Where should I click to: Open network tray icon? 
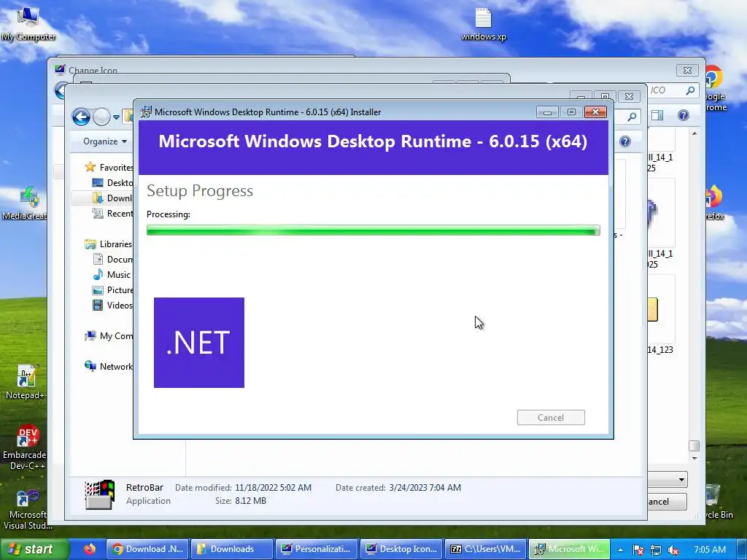click(x=656, y=550)
